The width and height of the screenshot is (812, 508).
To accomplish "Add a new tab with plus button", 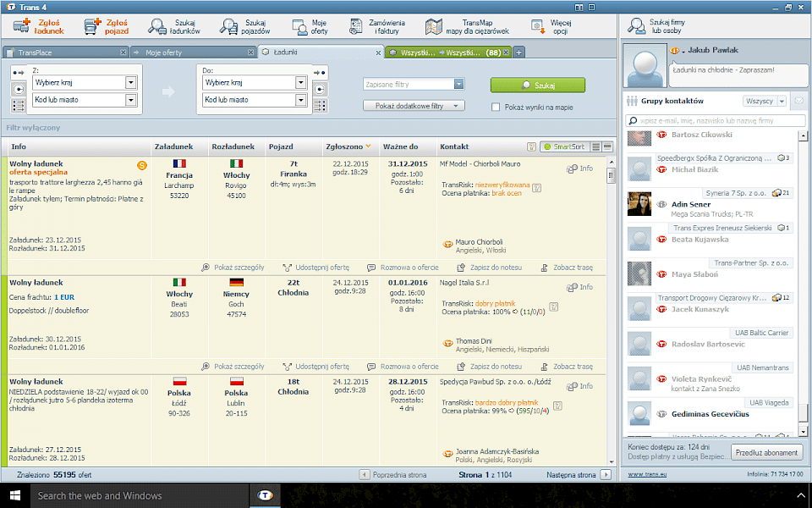I will pyautogui.click(x=518, y=52).
